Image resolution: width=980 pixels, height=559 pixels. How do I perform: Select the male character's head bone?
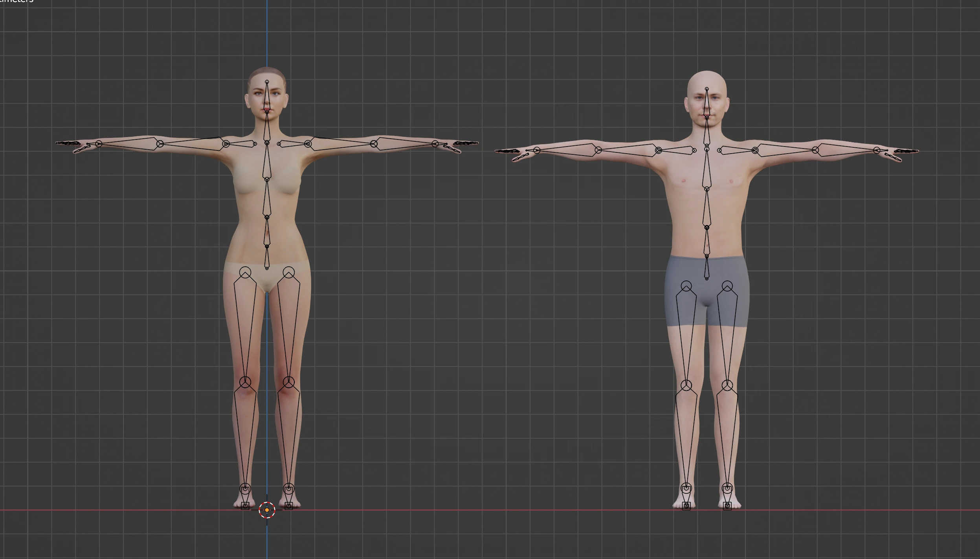tap(707, 103)
